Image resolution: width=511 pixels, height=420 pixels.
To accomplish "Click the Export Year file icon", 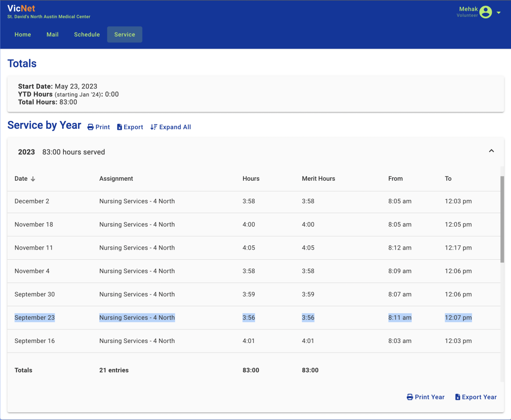I will (x=458, y=397).
